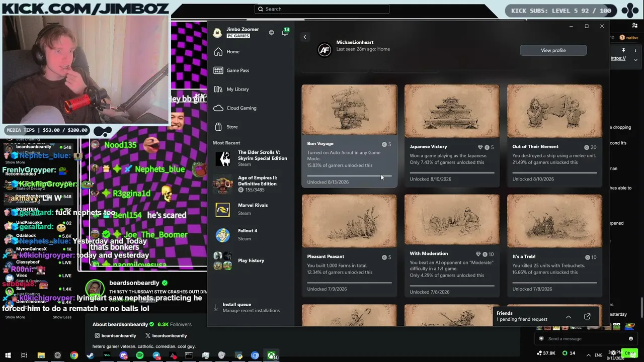Open the Skyrim Special Edition game icon
This screenshot has width=644, height=362.
[222, 158]
